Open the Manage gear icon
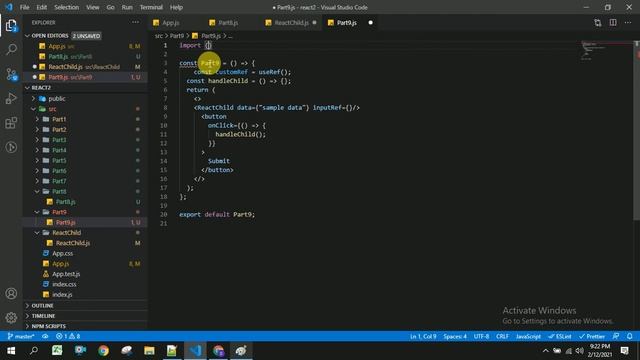Image resolution: width=640 pixels, height=360 pixels. tap(11, 317)
